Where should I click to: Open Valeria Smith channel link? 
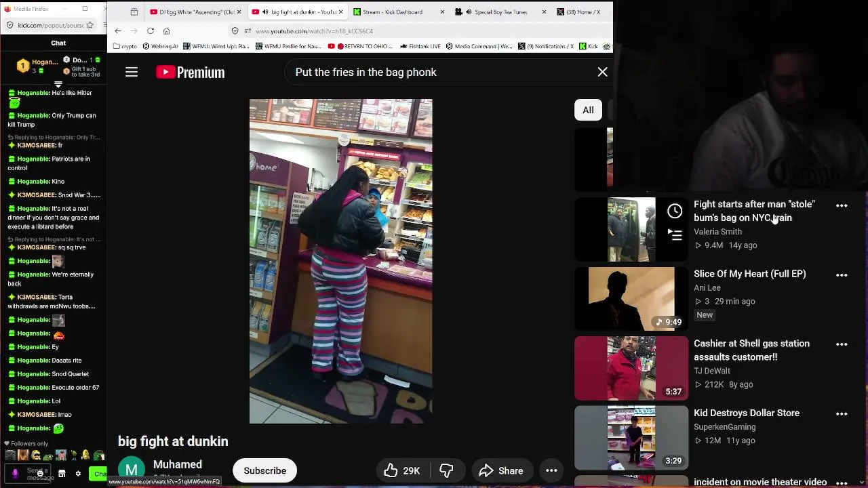[717, 232]
